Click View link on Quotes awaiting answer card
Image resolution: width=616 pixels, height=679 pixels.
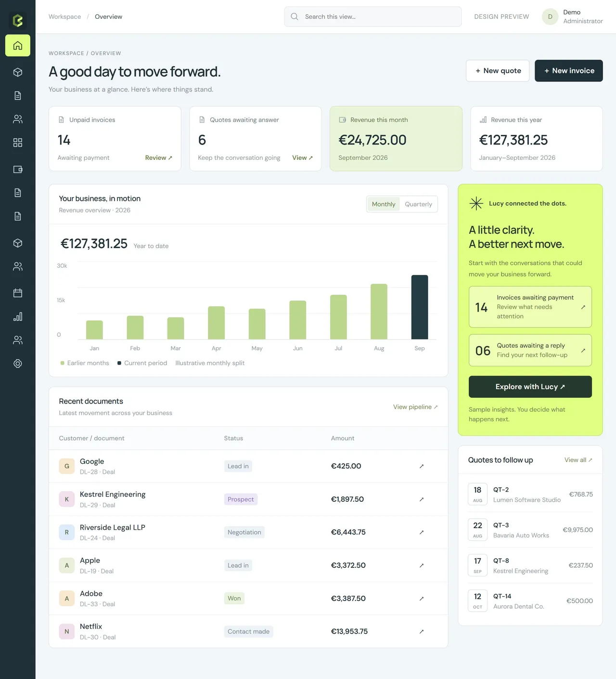pyautogui.click(x=302, y=157)
